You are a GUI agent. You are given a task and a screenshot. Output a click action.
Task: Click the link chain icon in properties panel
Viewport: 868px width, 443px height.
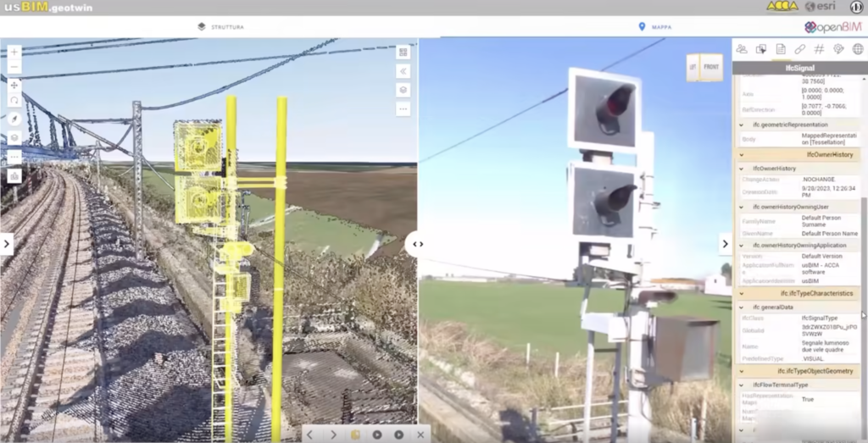[x=799, y=49]
